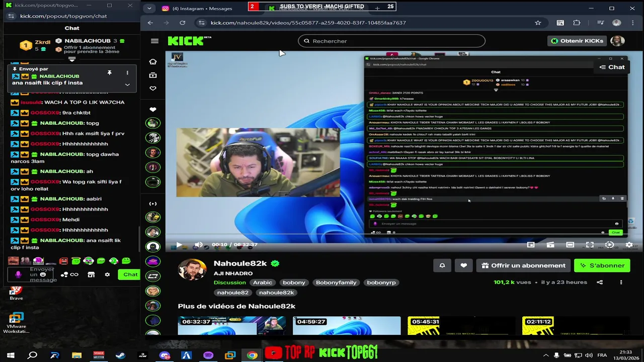Go back in browser history
The width and height of the screenshot is (644, 362).
click(150, 23)
